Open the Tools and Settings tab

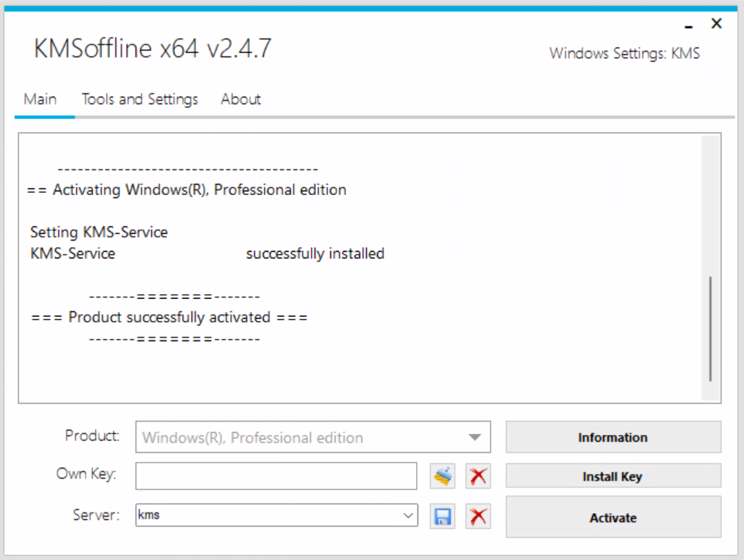(x=139, y=99)
